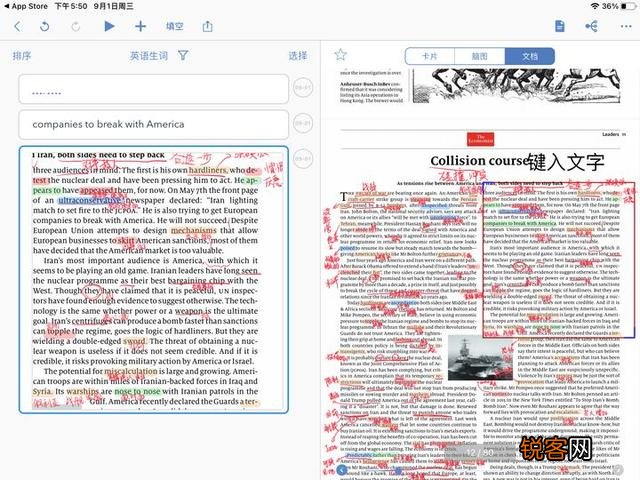Image resolution: width=640 pixels, height=480 pixels.
Task: Tap the 填空 fill-in-blank button
Action: pos(175,27)
